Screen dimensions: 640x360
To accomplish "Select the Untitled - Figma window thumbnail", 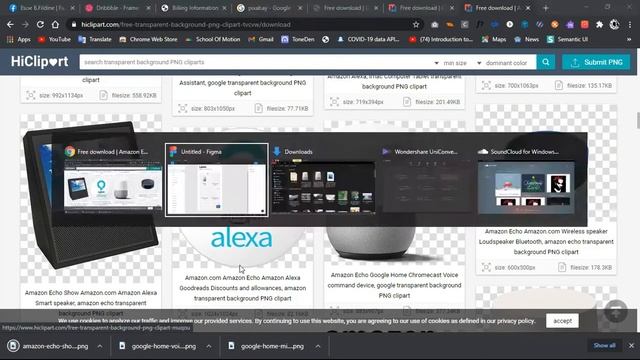I will tap(217, 180).
